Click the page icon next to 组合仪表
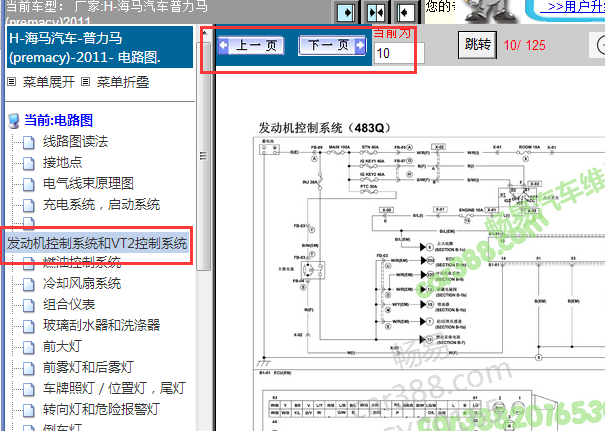 (x=29, y=305)
